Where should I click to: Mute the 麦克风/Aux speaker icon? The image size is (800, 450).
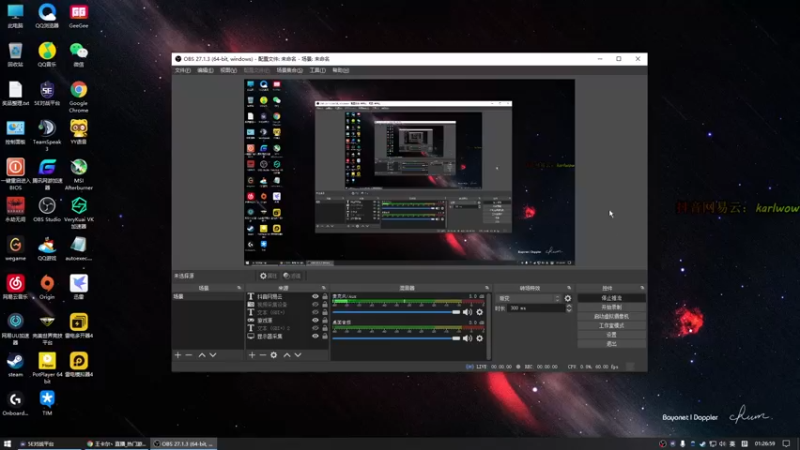click(x=467, y=312)
